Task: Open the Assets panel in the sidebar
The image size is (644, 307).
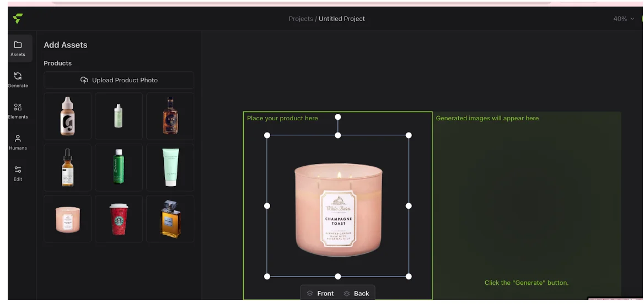Action: point(18,49)
